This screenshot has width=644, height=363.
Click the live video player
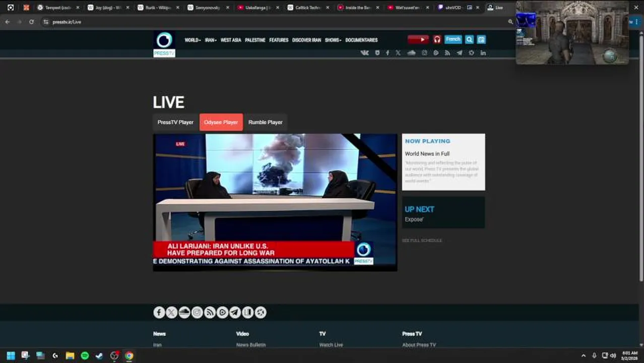point(275,202)
